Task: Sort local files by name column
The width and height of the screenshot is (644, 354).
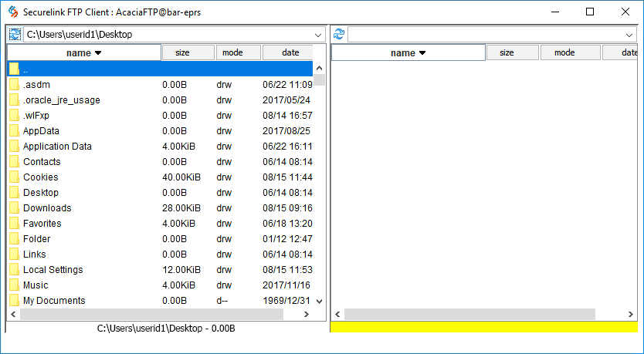Action: pos(84,52)
